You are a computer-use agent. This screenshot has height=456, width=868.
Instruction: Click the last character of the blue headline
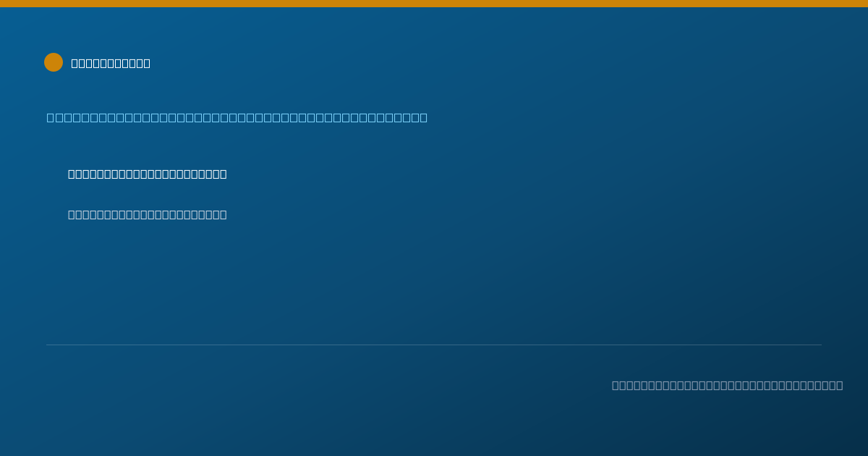click(x=424, y=117)
